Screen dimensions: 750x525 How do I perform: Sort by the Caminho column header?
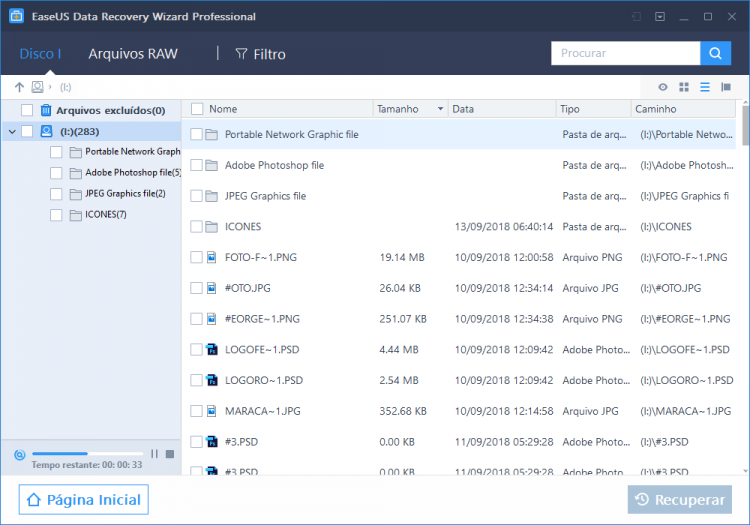point(684,109)
